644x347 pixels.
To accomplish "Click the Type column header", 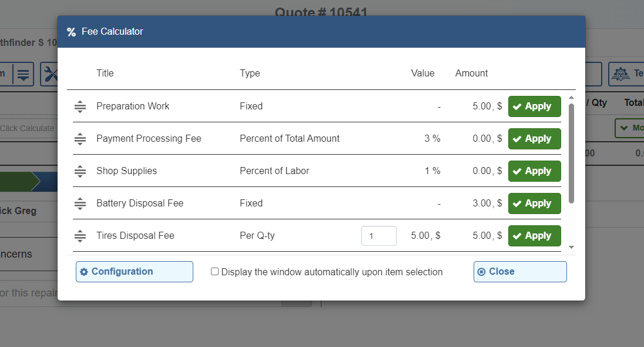I will click(250, 73).
